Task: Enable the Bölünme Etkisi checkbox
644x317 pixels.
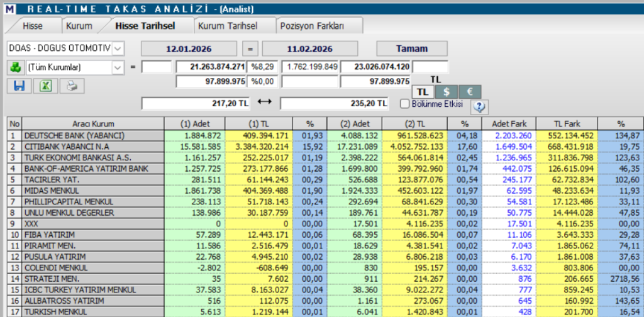Action: click(405, 104)
